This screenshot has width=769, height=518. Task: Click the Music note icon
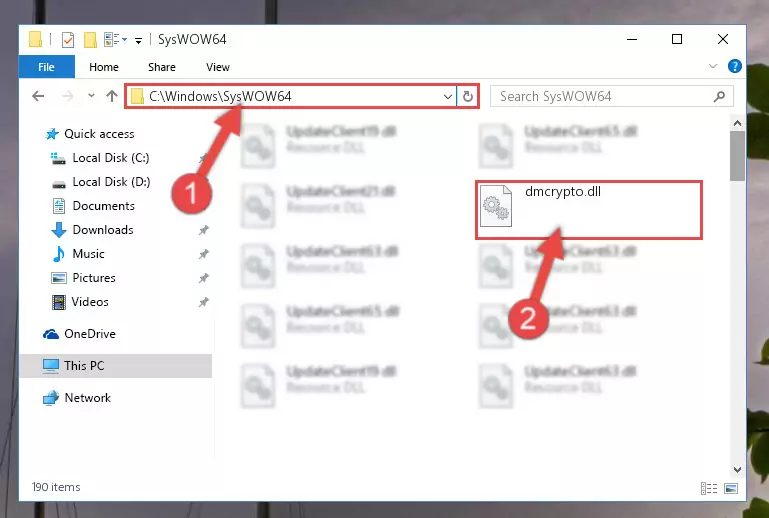click(x=59, y=254)
